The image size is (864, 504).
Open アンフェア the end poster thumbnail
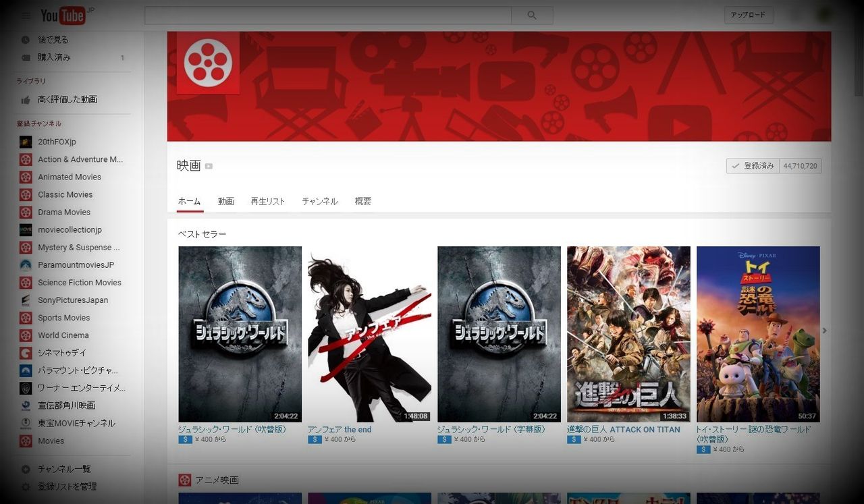(369, 335)
